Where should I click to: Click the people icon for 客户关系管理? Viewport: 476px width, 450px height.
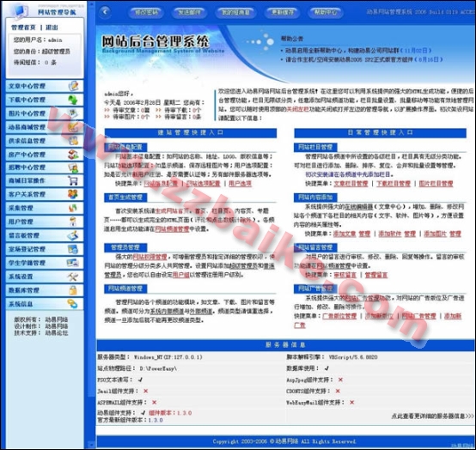[x=73, y=194]
